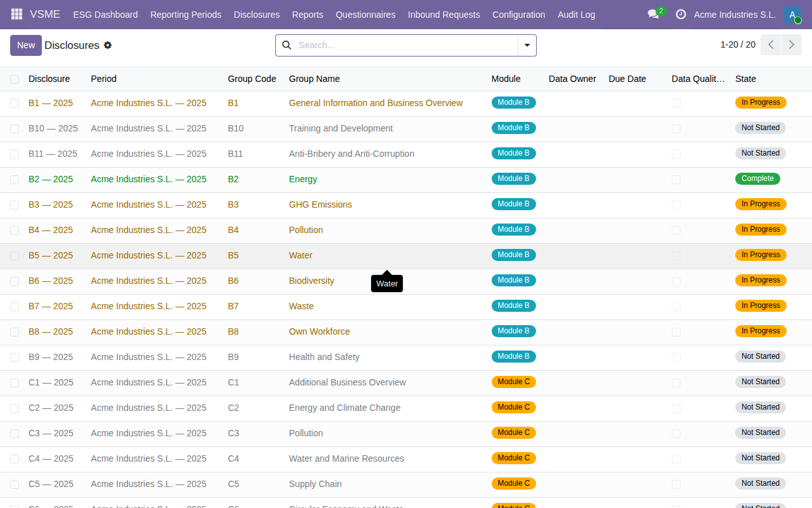Create a New disclosure

(x=26, y=45)
